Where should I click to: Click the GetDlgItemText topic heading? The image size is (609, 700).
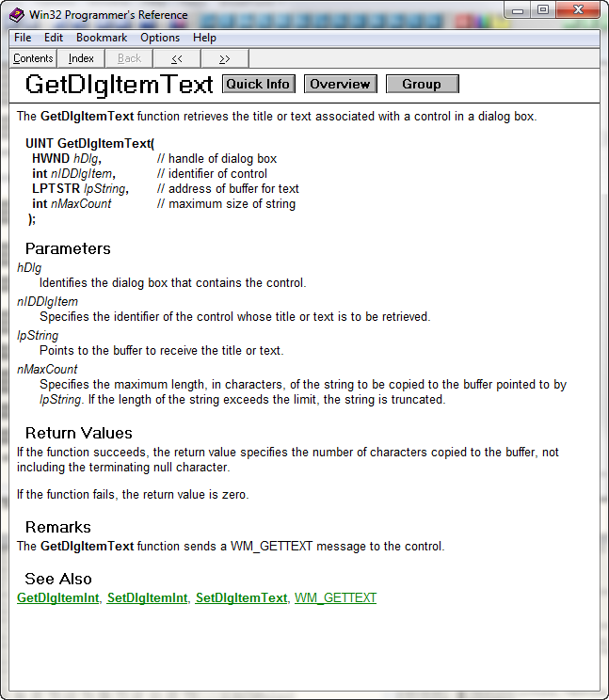(119, 85)
